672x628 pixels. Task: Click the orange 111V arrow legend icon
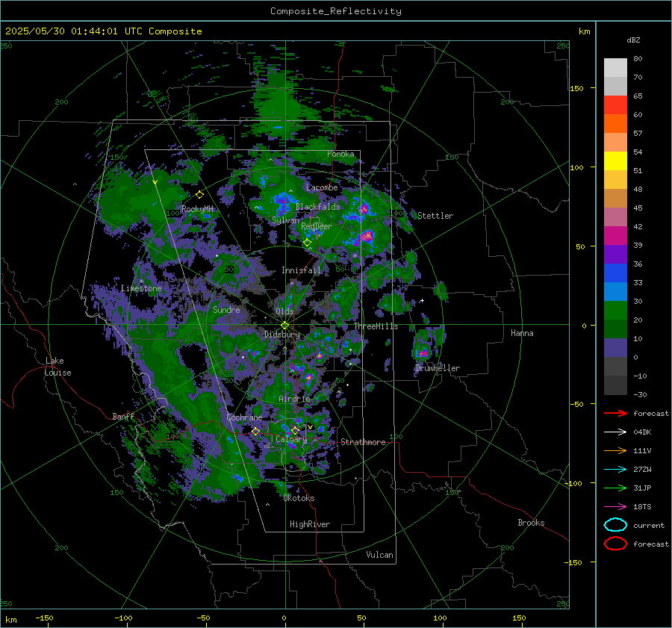615,450
